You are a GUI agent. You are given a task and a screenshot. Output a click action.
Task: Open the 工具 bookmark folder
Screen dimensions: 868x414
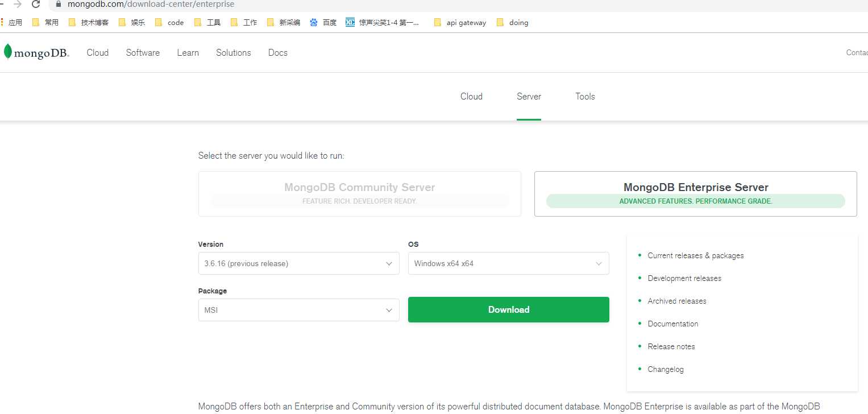(207, 23)
